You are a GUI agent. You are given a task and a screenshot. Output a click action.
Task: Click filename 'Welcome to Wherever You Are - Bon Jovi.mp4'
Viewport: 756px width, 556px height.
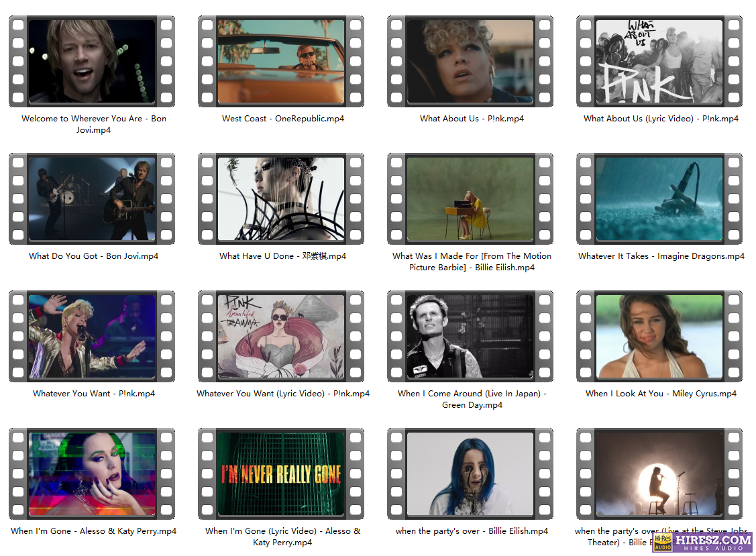tap(93, 124)
